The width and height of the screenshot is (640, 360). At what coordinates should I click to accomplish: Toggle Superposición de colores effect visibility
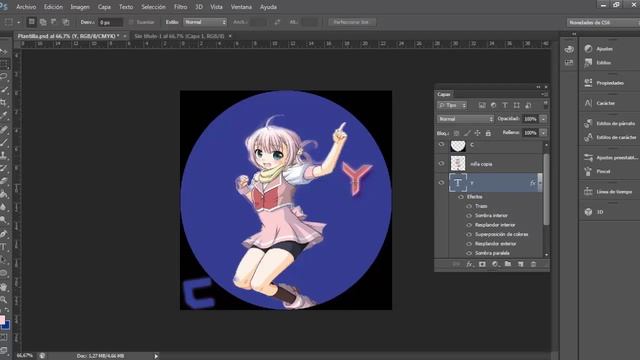click(469, 234)
